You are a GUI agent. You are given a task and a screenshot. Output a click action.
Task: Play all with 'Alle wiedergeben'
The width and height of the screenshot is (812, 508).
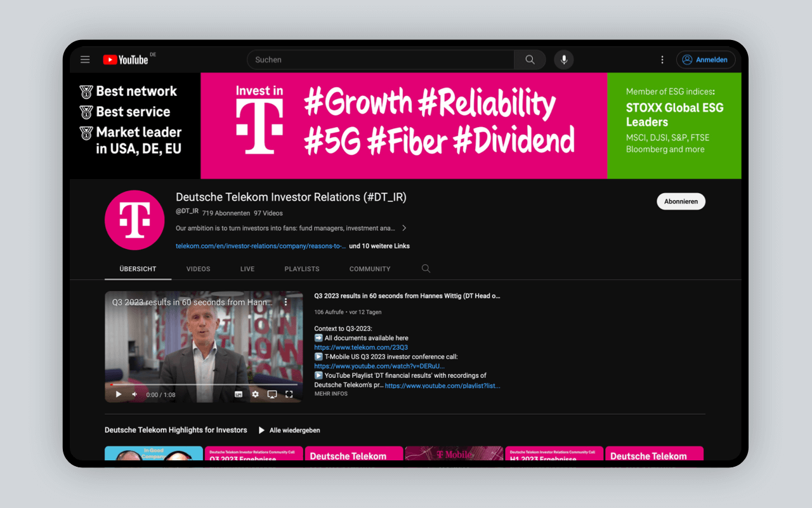[289, 430]
